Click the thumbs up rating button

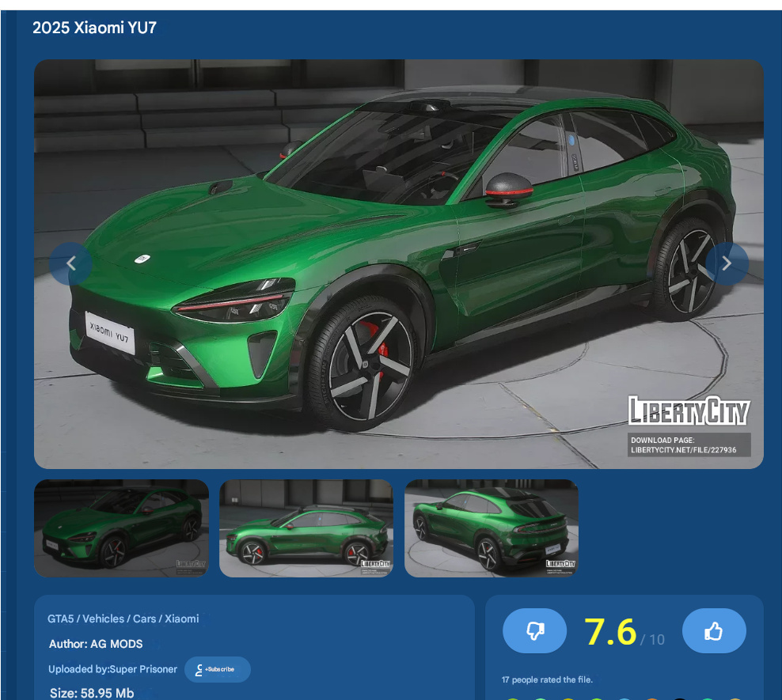click(713, 630)
